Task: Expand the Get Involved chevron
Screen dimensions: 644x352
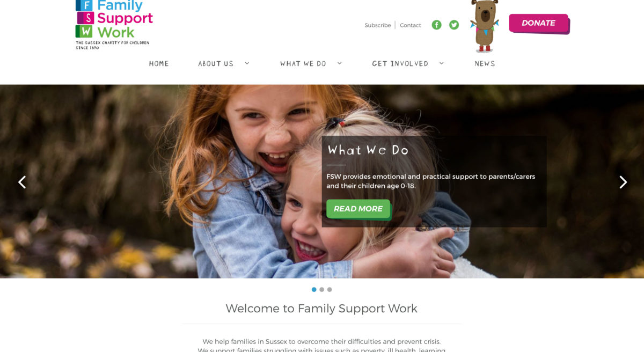Action: 441,63
